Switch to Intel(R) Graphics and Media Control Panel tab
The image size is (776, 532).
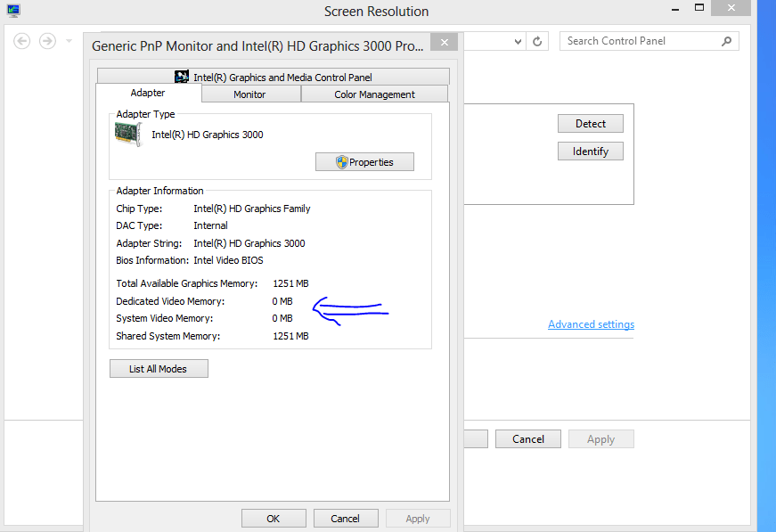(274, 77)
